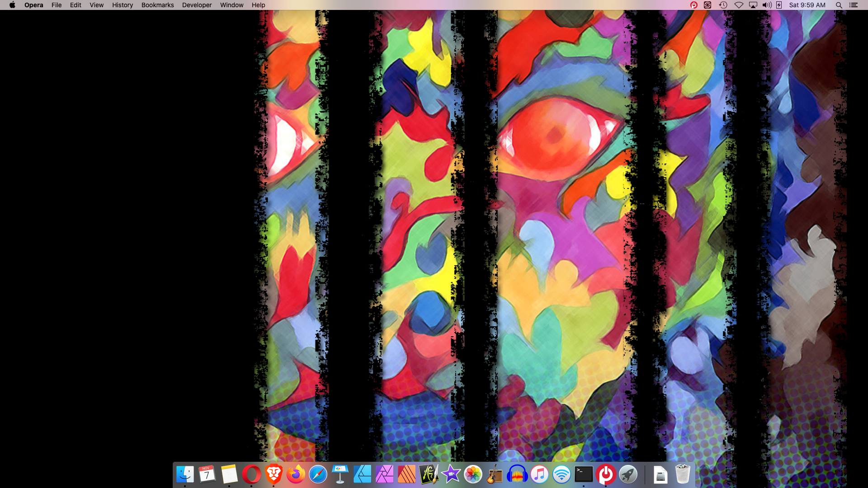Open the Bookmarks menu

[157, 5]
